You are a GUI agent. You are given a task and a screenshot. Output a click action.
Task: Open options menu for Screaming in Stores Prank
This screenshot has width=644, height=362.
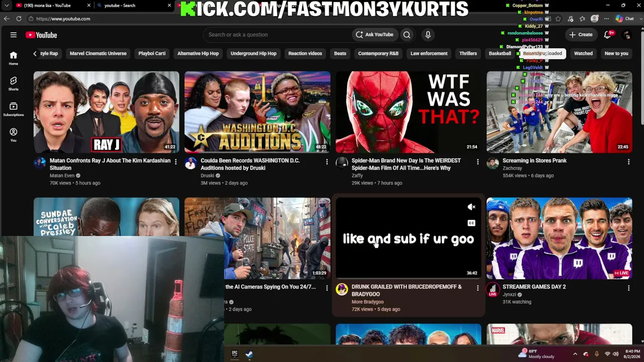click(x=628, y=161)
